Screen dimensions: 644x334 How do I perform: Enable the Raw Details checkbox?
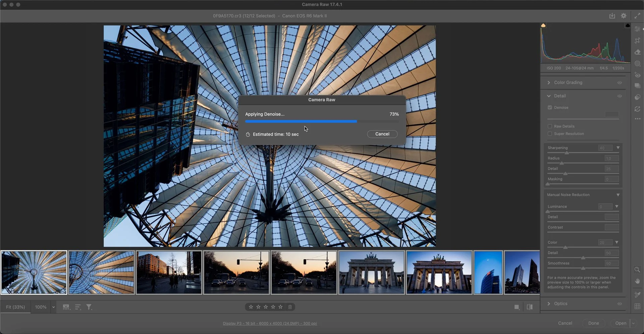(550, 126)
